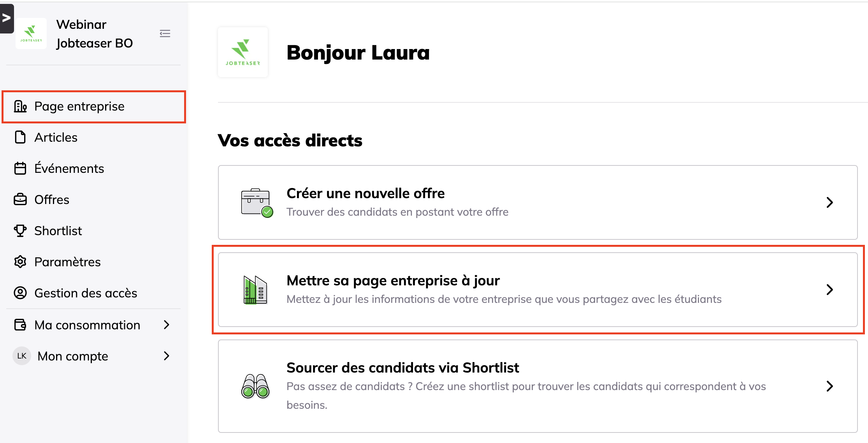
Task: Open Mettre sa page entreprise à jour
Action: tap(537, 290)
